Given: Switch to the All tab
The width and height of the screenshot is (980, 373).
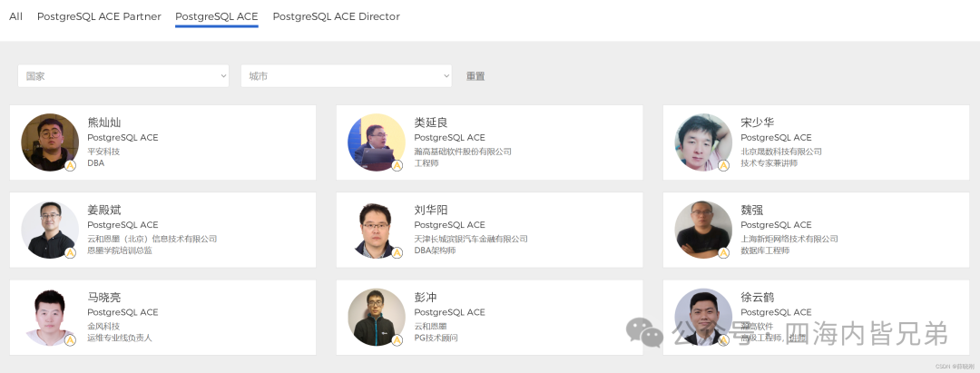Looking at the screenshot, I should coord(15,17).
